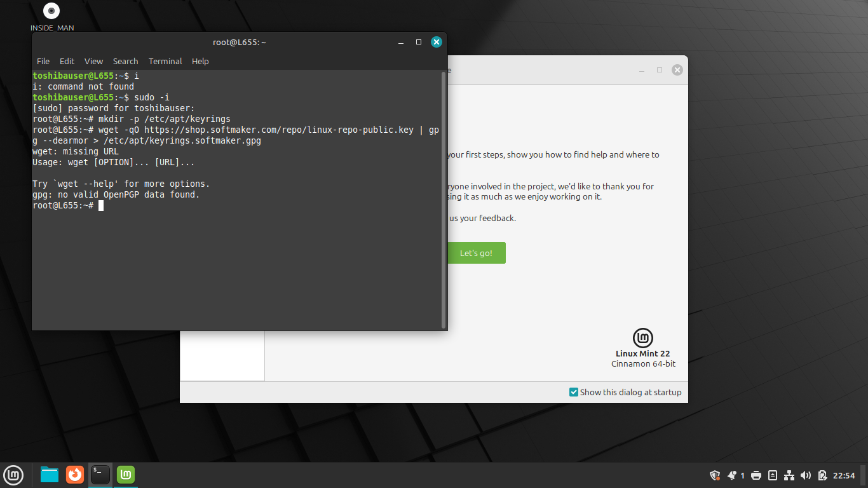Click the removable drives eject icon
This screenshot has width=868, height=488.
coord(773,475)
